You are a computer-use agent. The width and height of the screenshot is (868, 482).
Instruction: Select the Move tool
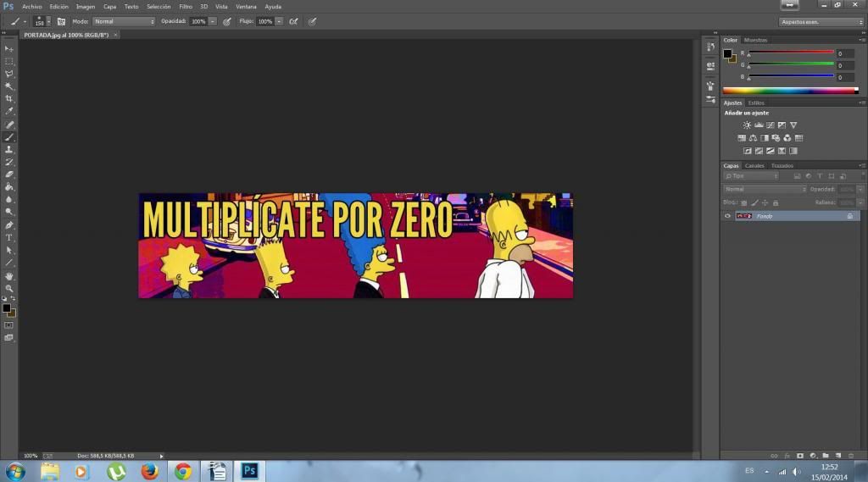(x=9, y=49)
